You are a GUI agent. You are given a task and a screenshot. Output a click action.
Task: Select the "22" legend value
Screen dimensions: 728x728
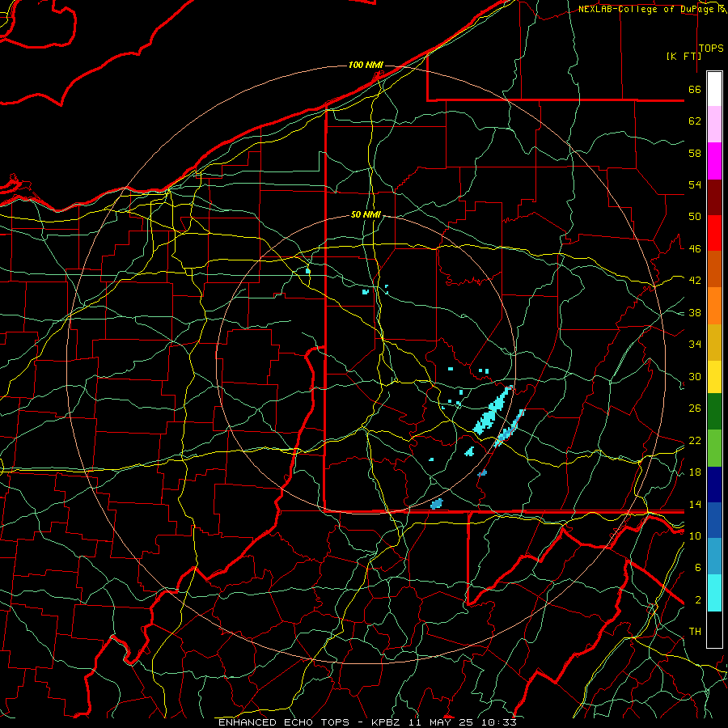(x=695, y=440)
